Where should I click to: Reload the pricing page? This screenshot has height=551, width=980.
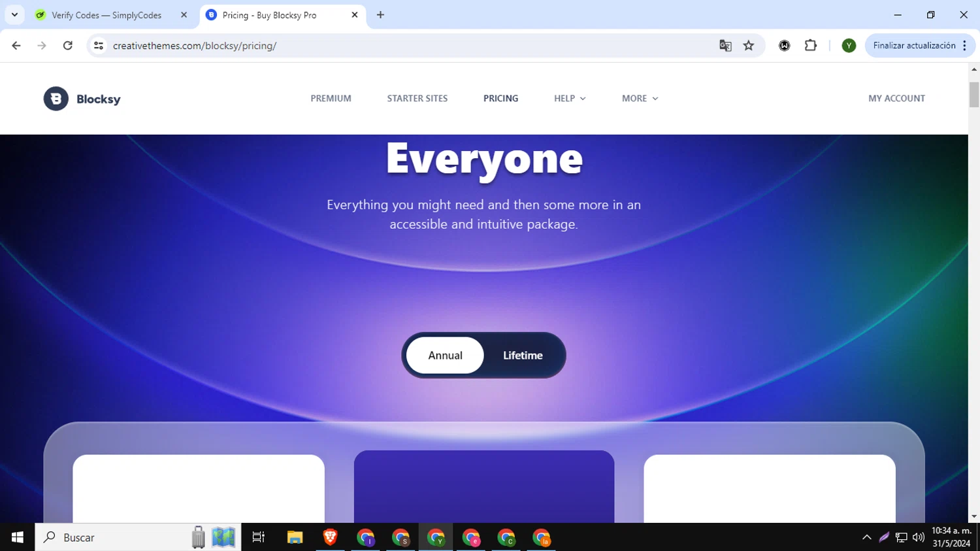point(68,46)
